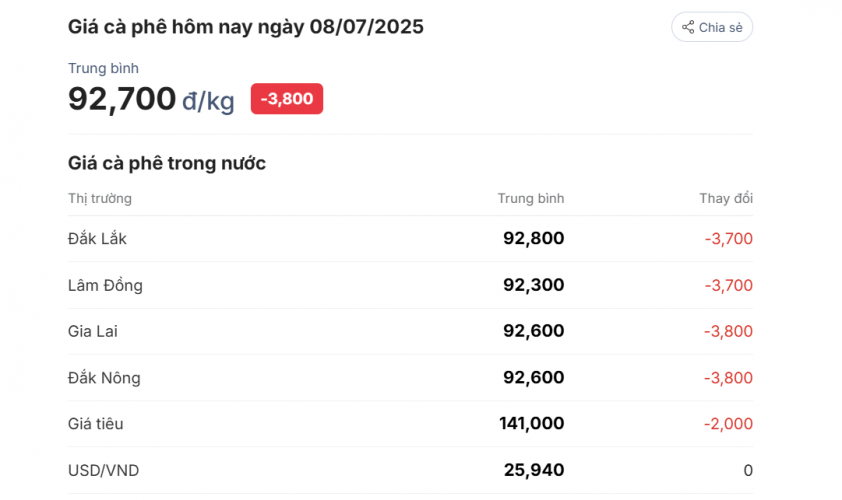842x500 pixels.
Task: Select the Lâm Đồng market row
Action: pyautogui.click(x=410, y=285)
